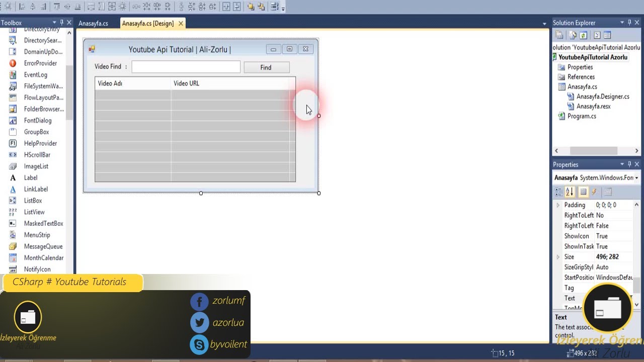Toggle the Properties view button beside the events icon
Viewport: 644px width, 362px height.
[x=583, y=192]
